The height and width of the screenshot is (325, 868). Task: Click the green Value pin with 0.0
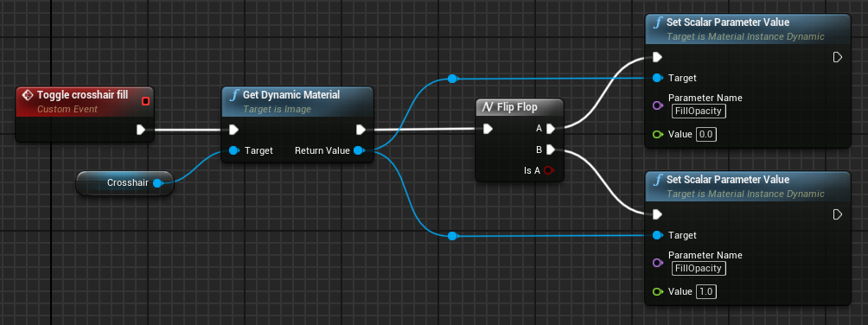pos(658,135)
